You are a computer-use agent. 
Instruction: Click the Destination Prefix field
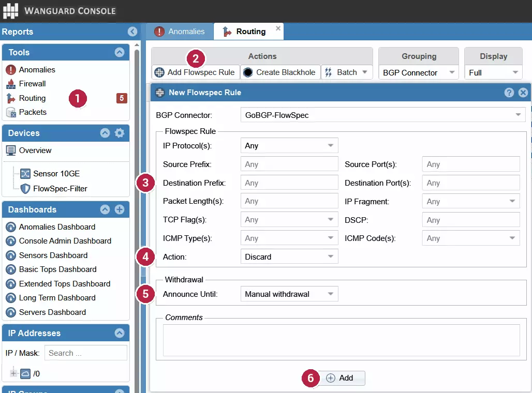click(289, 183)
